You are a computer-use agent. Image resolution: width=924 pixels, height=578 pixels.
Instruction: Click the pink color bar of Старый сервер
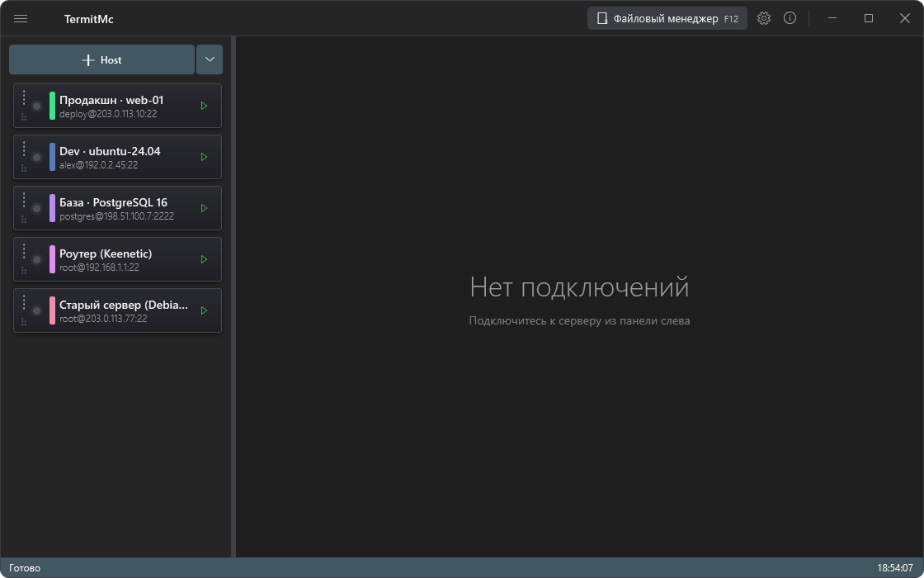53,310
